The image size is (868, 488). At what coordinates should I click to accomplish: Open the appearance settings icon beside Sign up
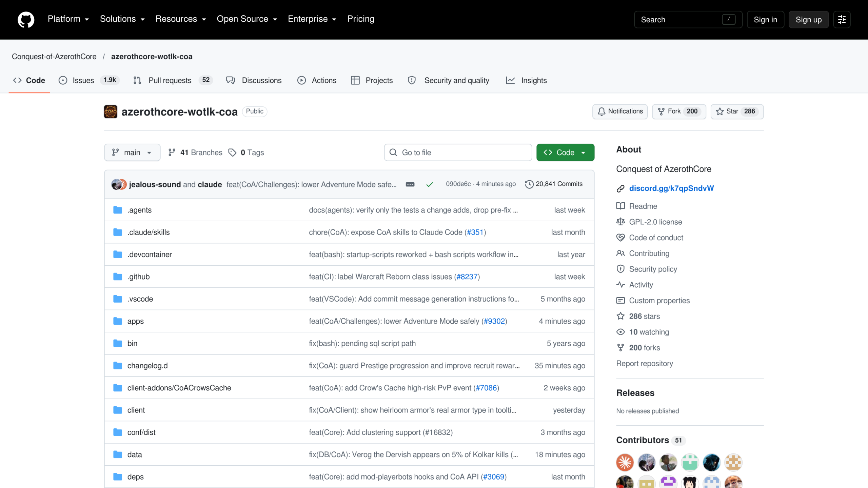click(x=842, y=19)
